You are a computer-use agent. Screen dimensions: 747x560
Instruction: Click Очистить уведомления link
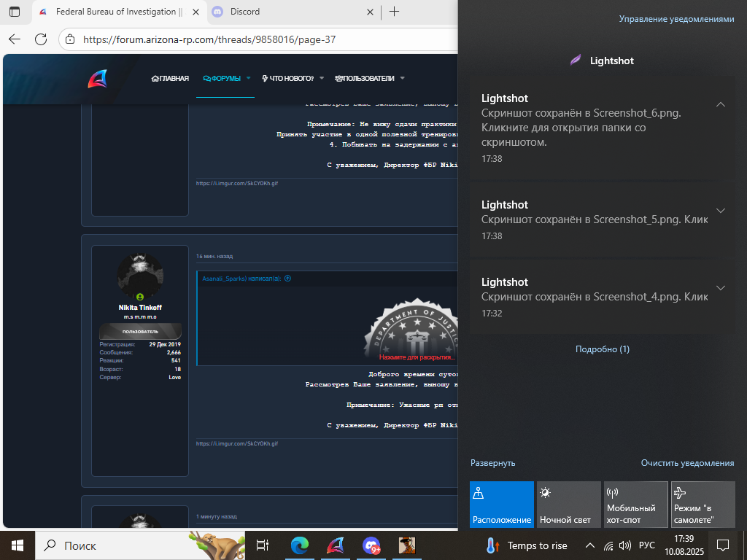click(x=687, y=463)
